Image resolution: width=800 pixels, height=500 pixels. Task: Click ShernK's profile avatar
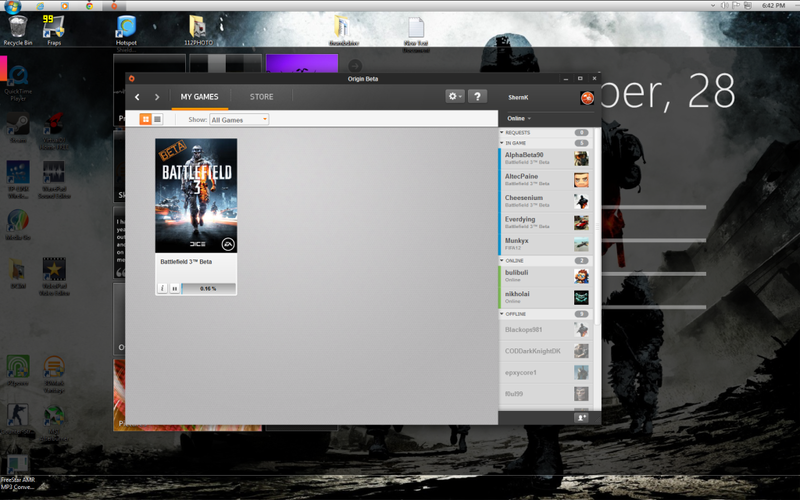point(587,97)
